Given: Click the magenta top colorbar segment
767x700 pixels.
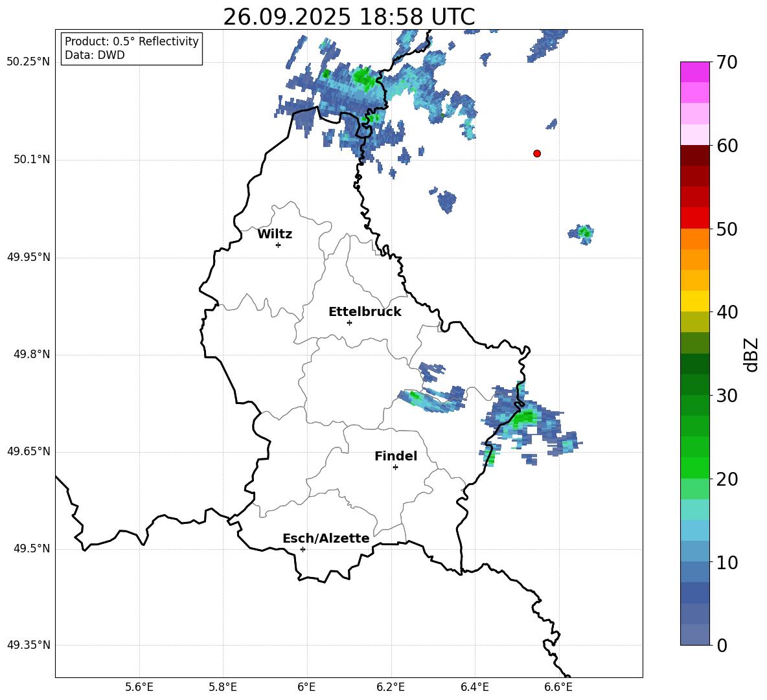Looking at the screenshot, I should pyautogui.click(x=695, y=73).
